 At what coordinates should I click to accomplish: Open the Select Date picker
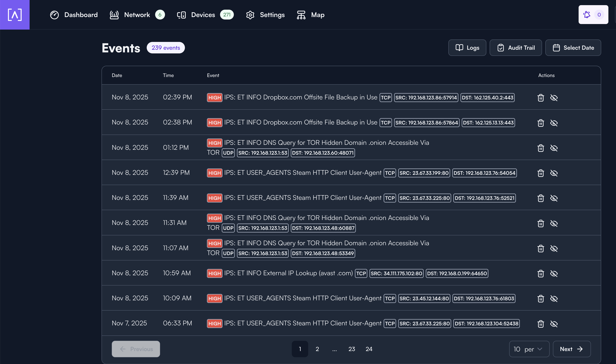(573, 48)
